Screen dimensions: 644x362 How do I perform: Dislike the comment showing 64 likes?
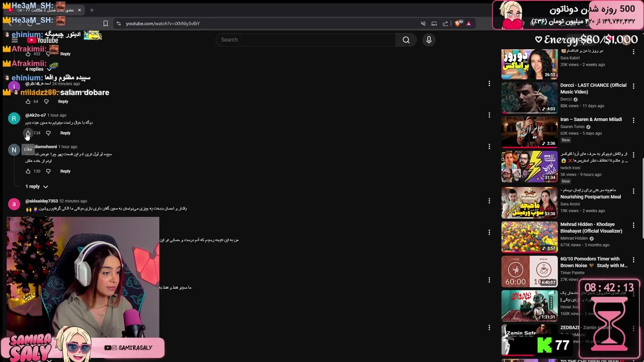(46, 102)
